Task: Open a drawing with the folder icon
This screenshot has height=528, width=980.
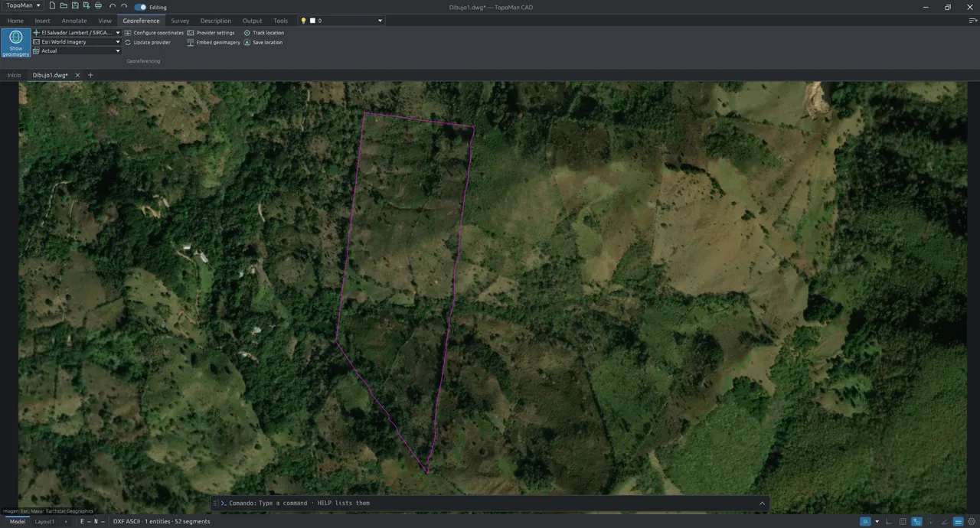Action: tap(64, 6)
